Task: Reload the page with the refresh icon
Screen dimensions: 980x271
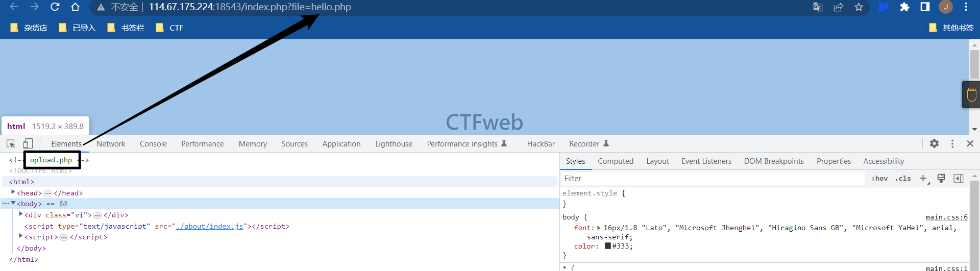Action: click(55, 7)
